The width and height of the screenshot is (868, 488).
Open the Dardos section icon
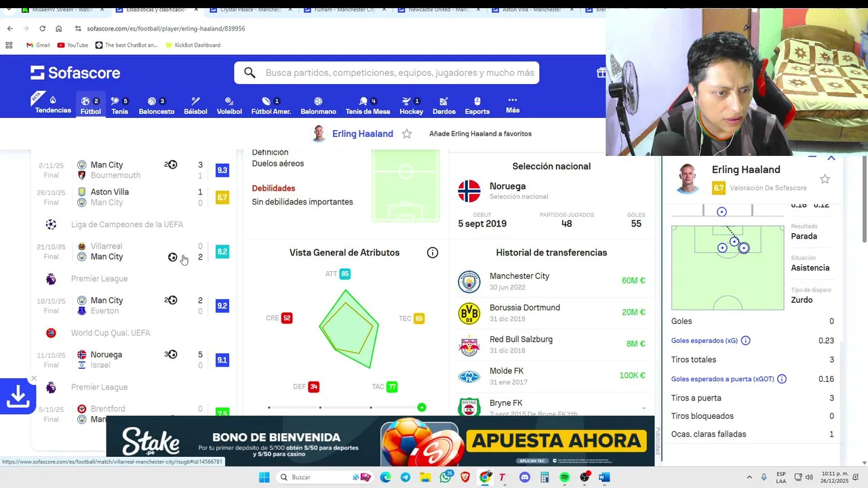coord(443,105)
